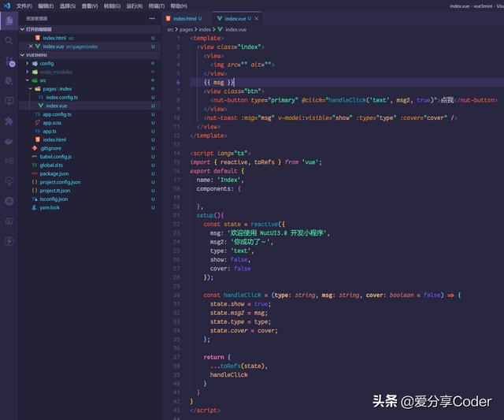The width and height of the screenshot is (504, 420).
Task: Open Run and Debug bug icon
Action: point(9,80)
